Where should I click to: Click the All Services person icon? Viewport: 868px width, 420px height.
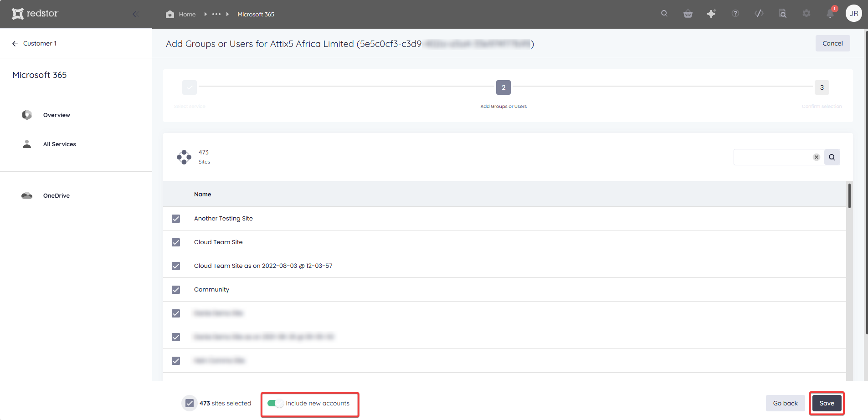[x=27, y=144]
